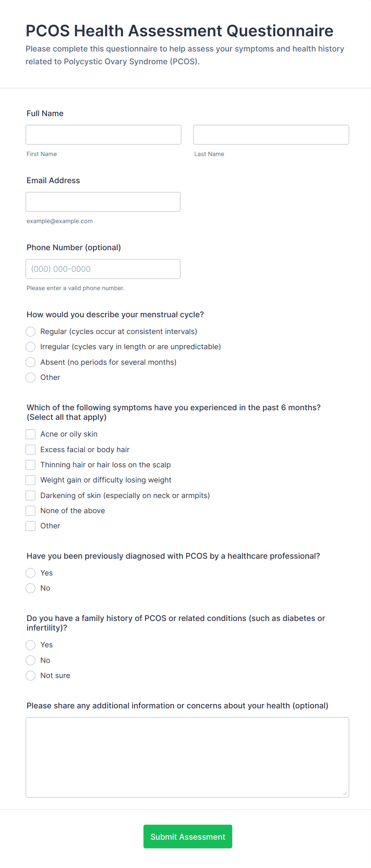Click the Last Name input field
The height and width of the screenshot is (868, 371).
271,134
